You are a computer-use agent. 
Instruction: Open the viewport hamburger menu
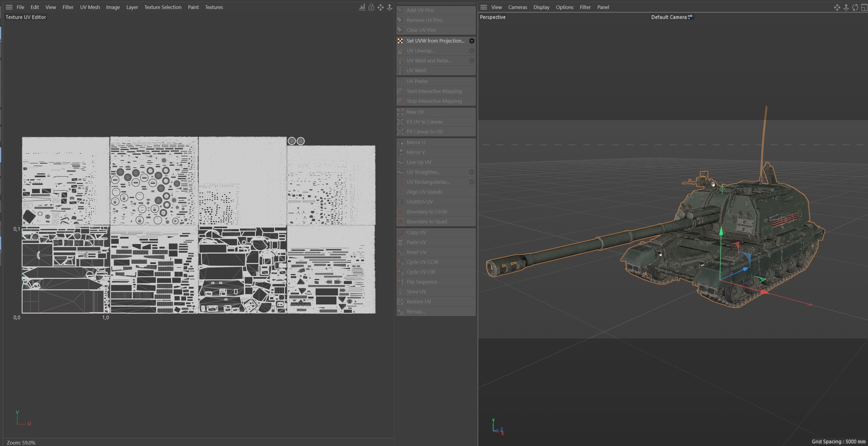tap(484, 7)
